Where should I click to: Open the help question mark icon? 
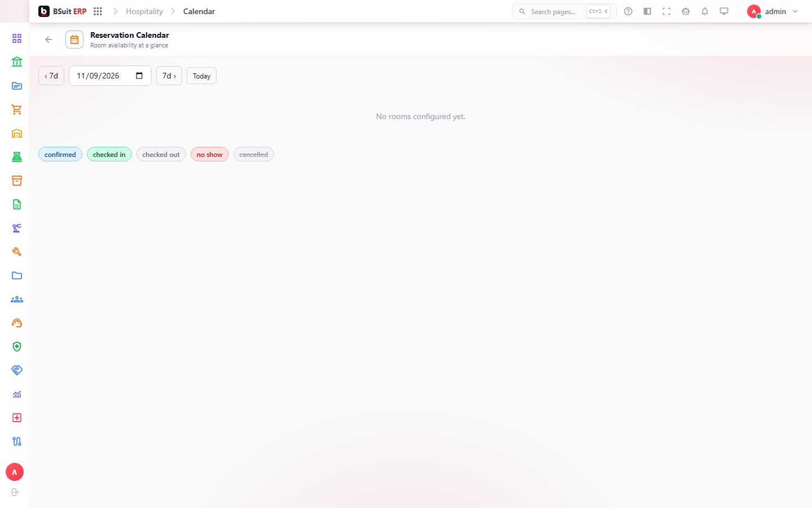[628, 11]
